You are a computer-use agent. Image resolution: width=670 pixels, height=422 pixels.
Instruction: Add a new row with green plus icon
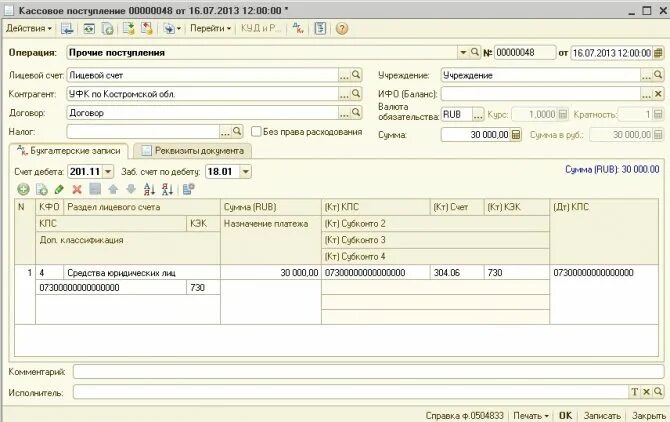[x=24, y=189]
